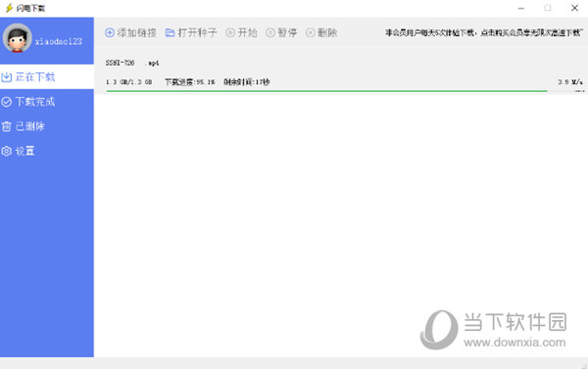588x369 pixels.
Task: Minimize the 闪电下载 window
Action: (521, 8)
